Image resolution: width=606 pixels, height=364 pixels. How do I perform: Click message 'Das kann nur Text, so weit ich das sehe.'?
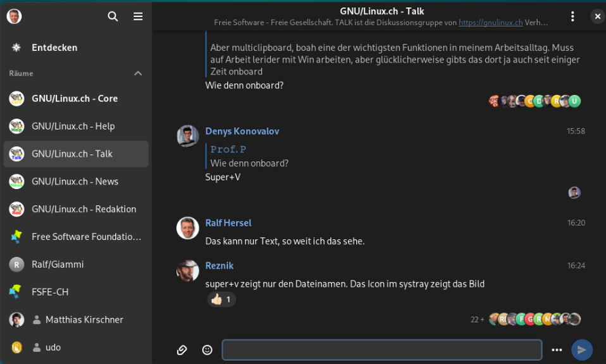pos(285,241)
